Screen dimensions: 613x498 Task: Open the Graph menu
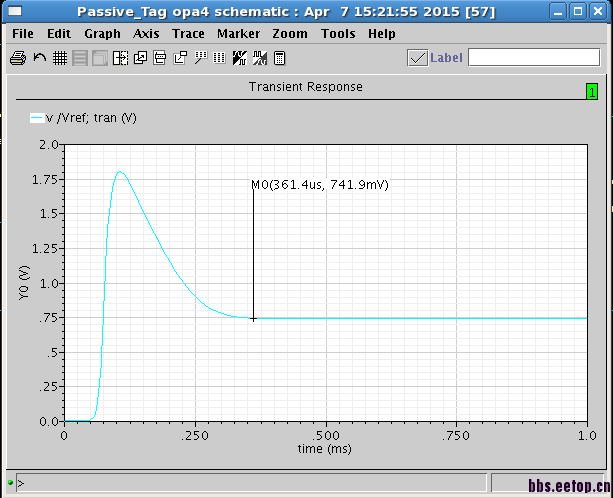click(102, 34)
